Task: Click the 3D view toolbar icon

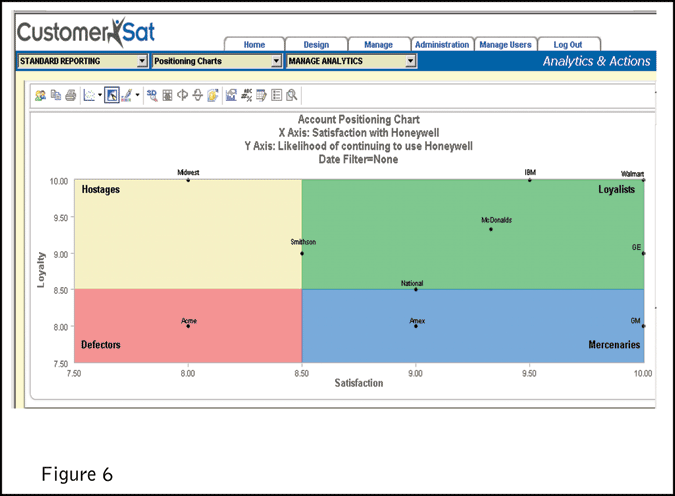Action: 152,96
